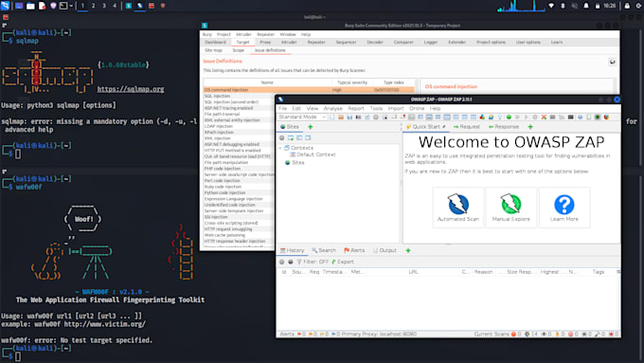Click the light bulb icon in ZAP toolbar
The height and width of the screenshot is (363, 644).
(x=500, y=118)
